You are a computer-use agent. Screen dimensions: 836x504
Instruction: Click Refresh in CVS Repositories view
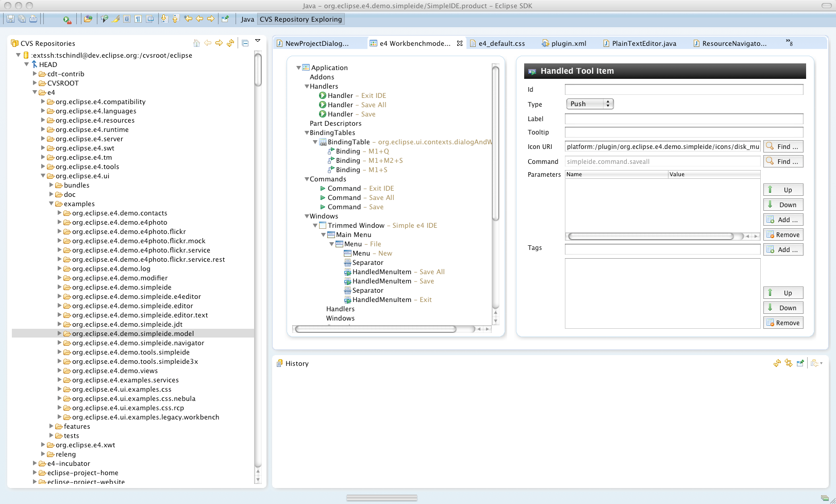coord(230,43)
